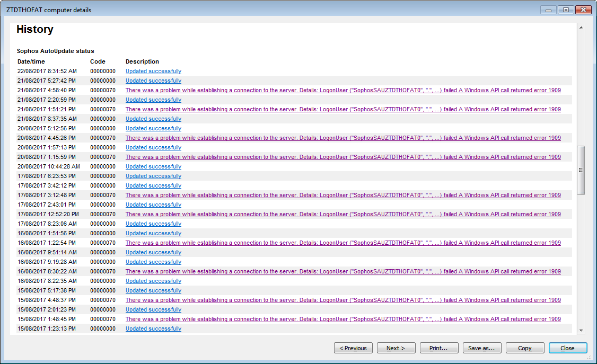Go to the Previous computer details
597x364 pixels.
(x=353, y=348)
